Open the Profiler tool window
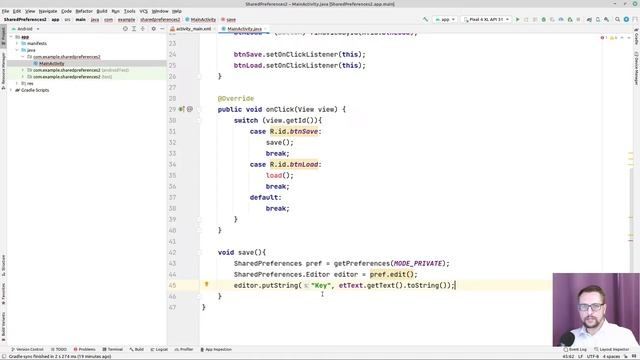The height and width of the screenshot is (360, 640). 184,349
